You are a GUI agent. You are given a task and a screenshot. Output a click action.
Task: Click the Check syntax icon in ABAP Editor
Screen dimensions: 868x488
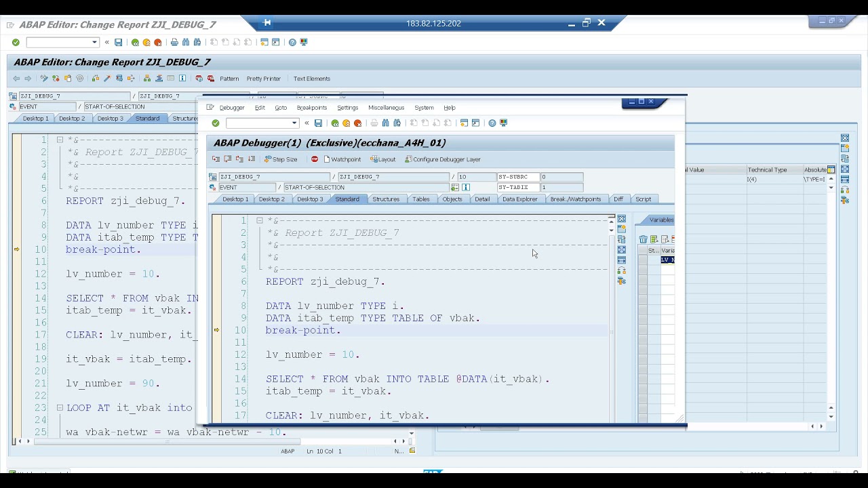point(95,79)
